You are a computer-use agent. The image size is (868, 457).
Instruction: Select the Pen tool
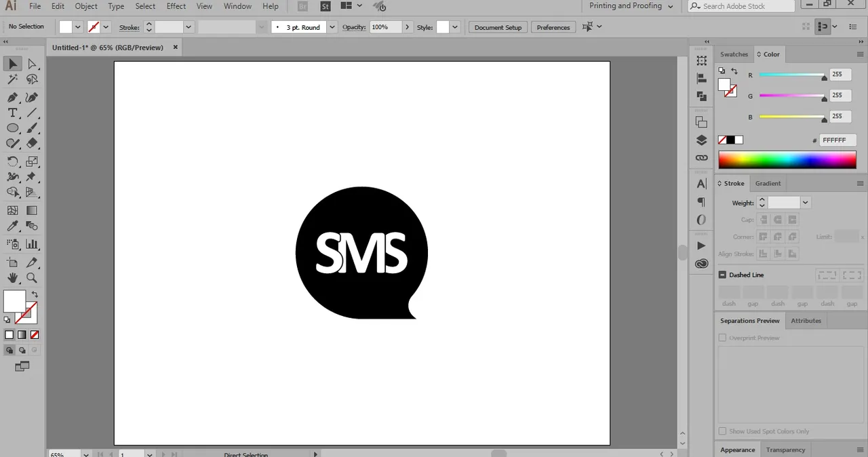click(13, 98)
